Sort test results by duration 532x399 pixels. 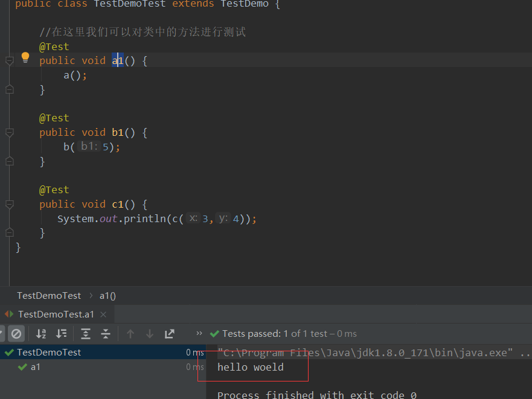[62, 334]
